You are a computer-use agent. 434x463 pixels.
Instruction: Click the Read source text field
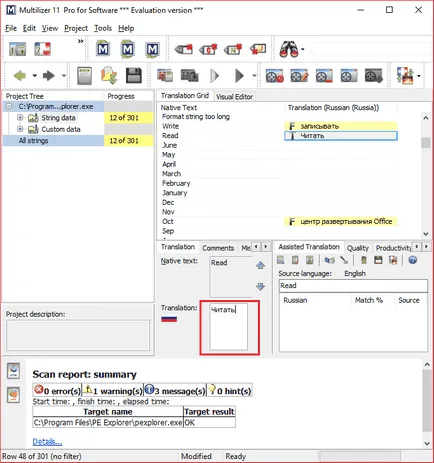coord(353,286)
